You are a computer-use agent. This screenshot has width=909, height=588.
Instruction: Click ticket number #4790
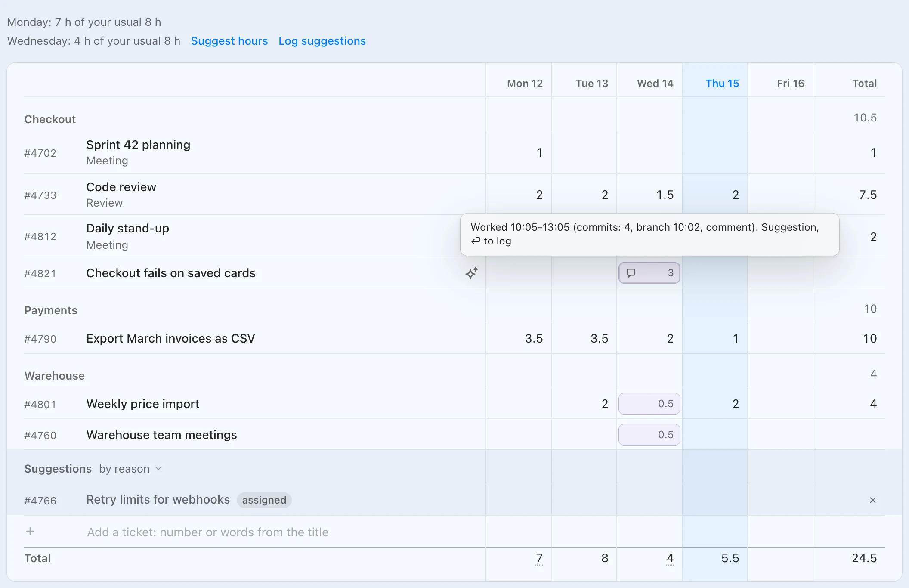click(40, 339)
